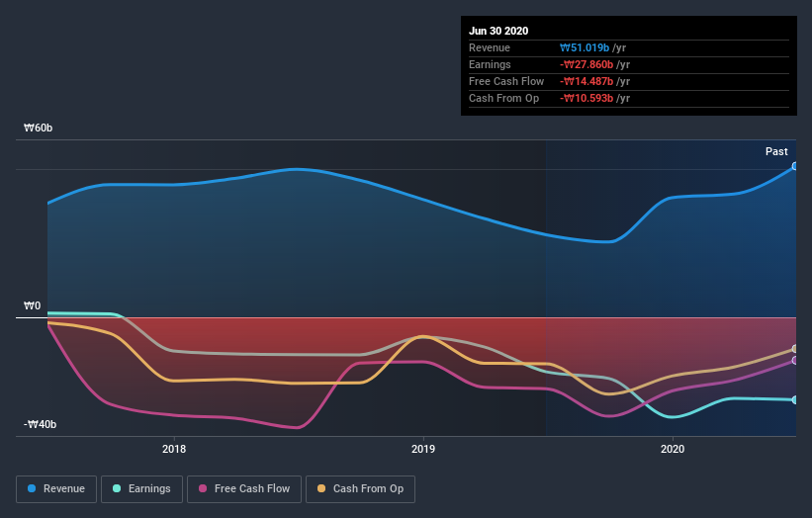Click the Revenue label in the tooltip

(490, 48)
